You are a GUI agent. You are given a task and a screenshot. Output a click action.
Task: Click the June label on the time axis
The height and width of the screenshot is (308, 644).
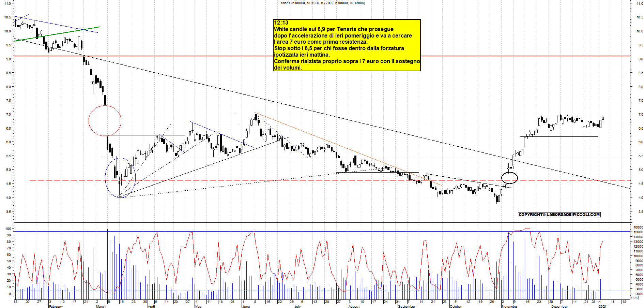(246, 306)
